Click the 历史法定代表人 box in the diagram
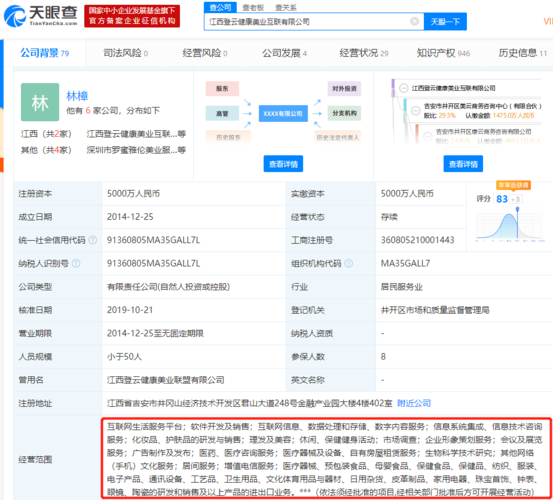553x500 pixels. (338, 137)
